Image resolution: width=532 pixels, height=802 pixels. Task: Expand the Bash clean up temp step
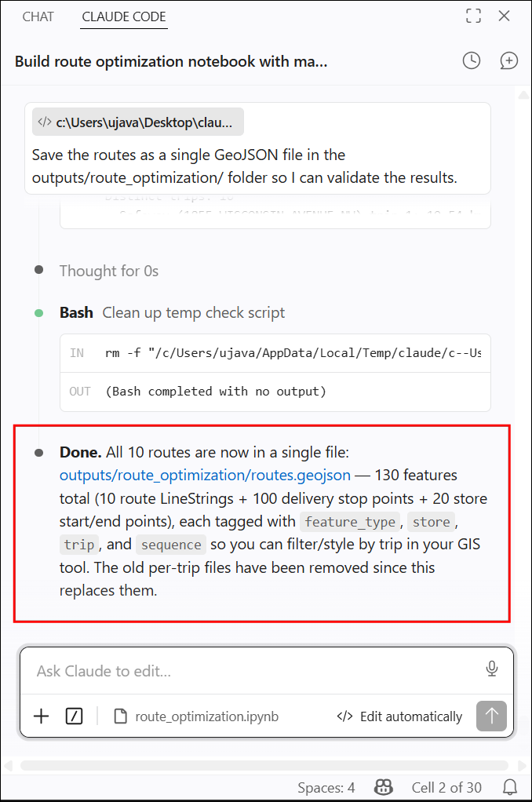point(172,312)
